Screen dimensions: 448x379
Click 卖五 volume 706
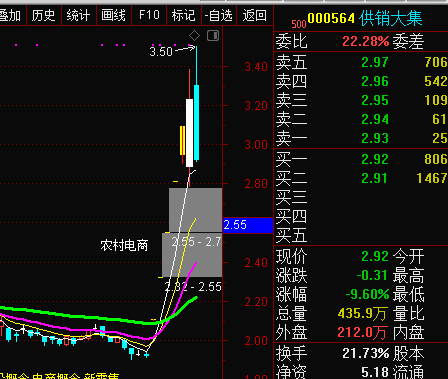436,62
